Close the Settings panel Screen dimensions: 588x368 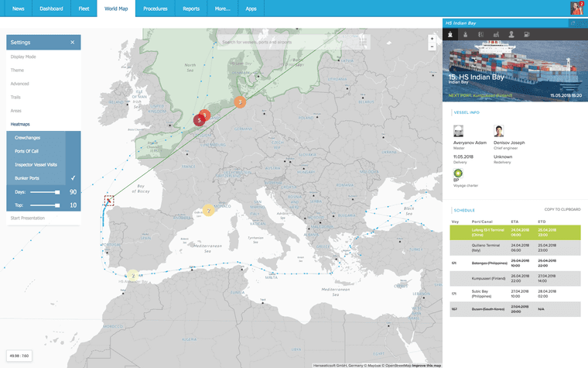[73, 43]
